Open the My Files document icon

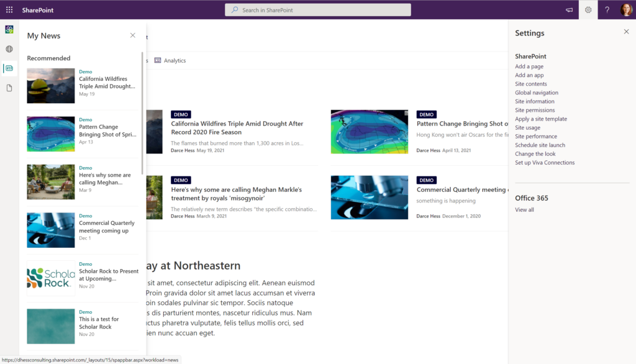(9, 88)
